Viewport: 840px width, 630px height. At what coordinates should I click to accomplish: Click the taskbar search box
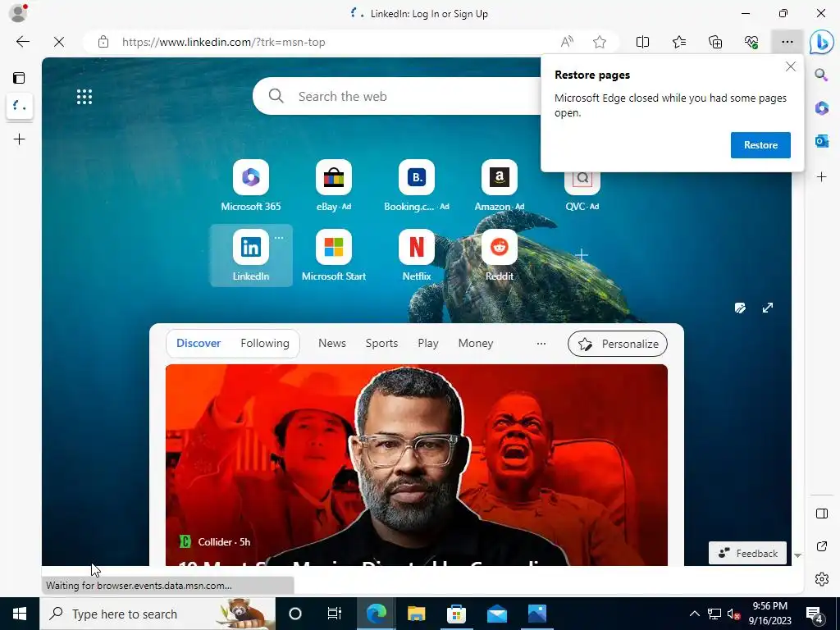coord(157,614)
